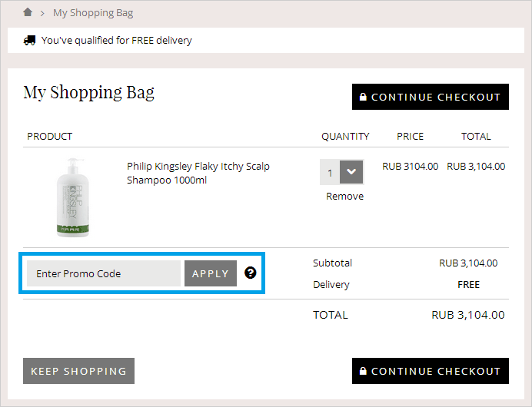Click the KEEP SHOPPING button
532x407 pixels.
tap(78, 371)
